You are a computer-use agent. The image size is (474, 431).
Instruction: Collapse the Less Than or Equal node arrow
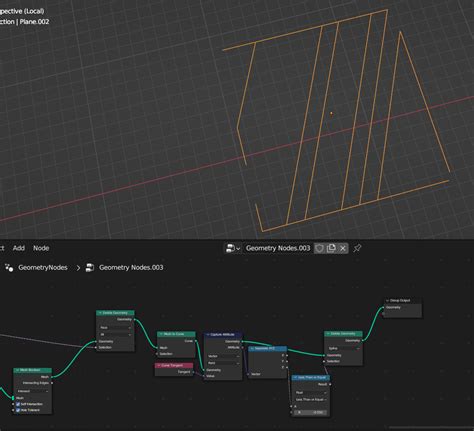point(295,377)
